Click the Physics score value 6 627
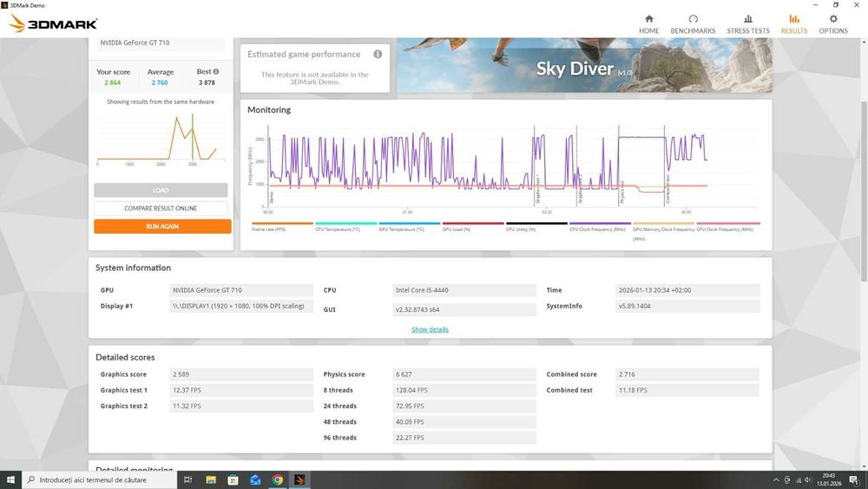 click(464, 374)
